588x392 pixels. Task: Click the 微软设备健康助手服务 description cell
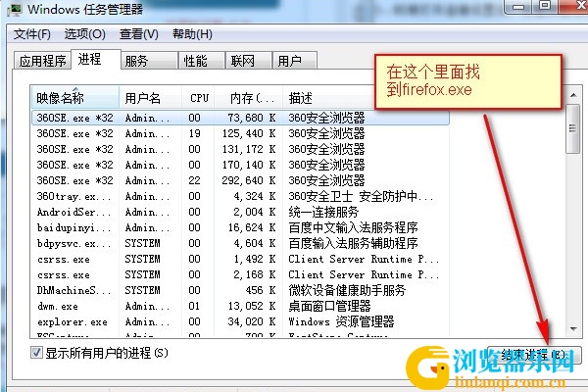click(347, 290)
